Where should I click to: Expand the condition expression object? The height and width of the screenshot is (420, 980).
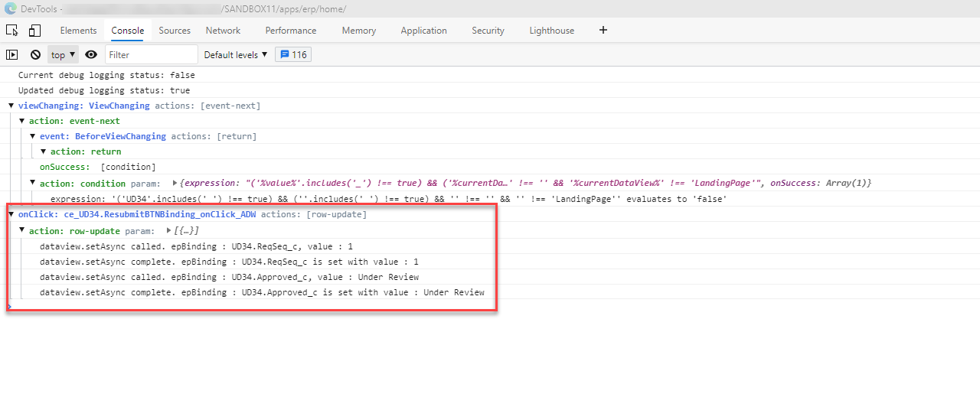click(175, 183)
